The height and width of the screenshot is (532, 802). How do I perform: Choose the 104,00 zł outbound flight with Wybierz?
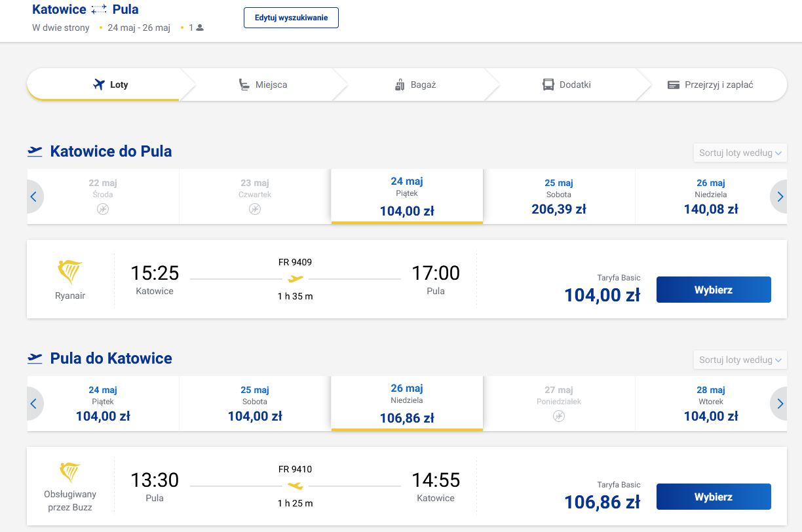point(714,290)
